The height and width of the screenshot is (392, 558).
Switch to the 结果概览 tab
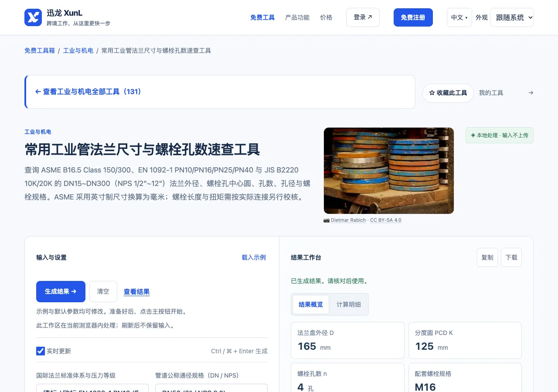(311, 304)
